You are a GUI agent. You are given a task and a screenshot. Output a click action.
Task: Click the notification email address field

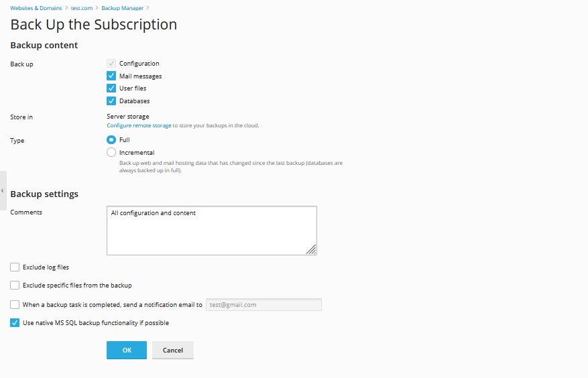click(x=263, y=304)
